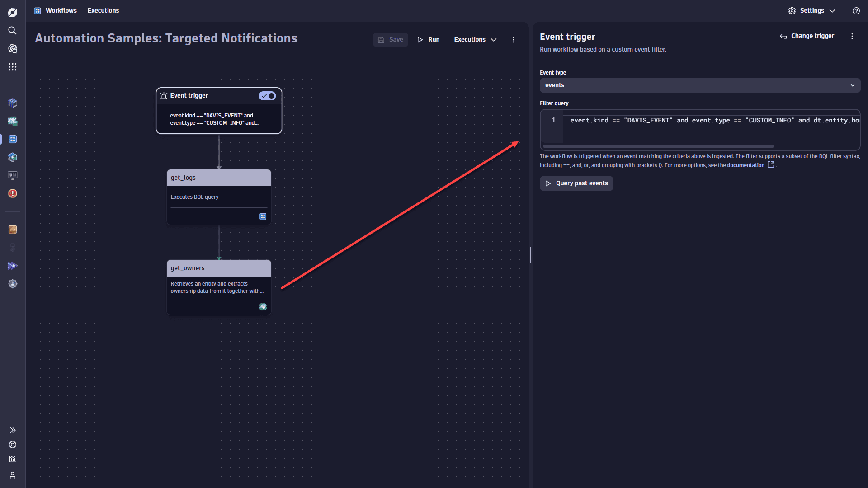Open the Event type events dropdown

pyautogui.click(x=700, y=85)
